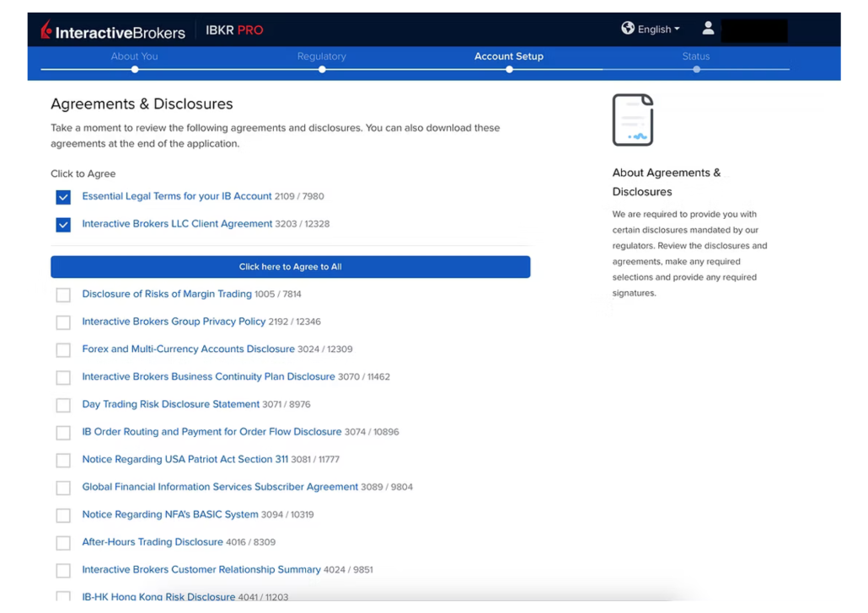Image resolution: width=868 pixels, height=613 pixels.
Task: Open Day Trading Risk Disclosure Statement link
Action: (x=170, y=404)
